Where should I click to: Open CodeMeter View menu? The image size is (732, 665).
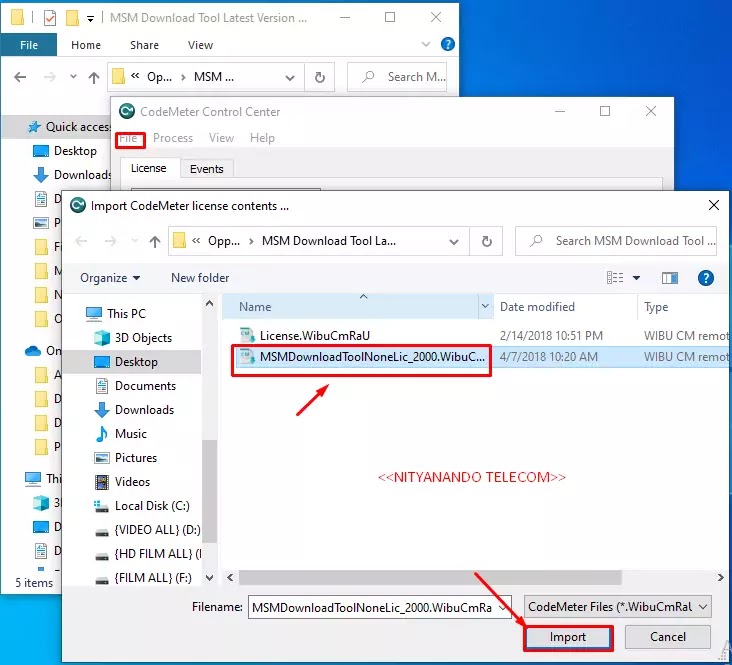[221, 138]
